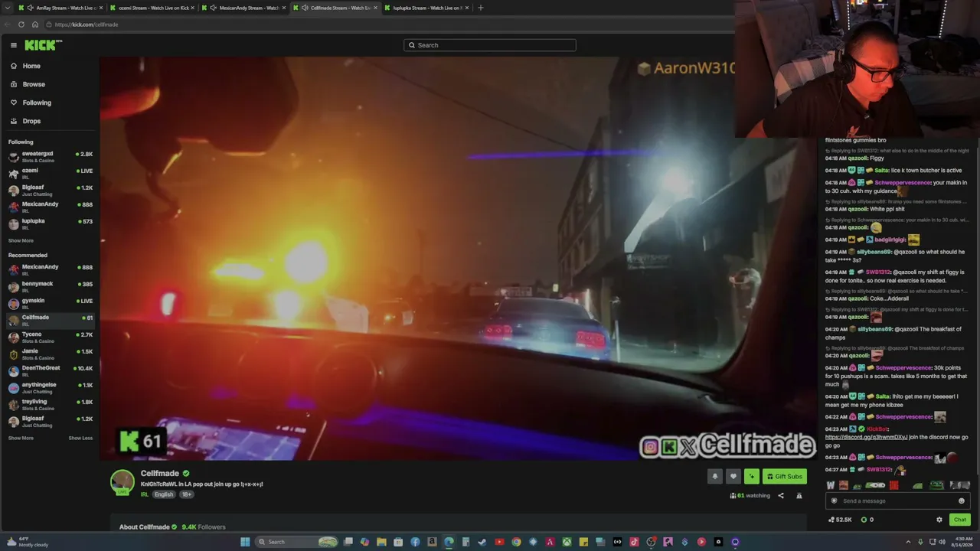Viewport: 980px width, 551px height.
Task: Open Steam from taskbar
Action: point(482,542)
